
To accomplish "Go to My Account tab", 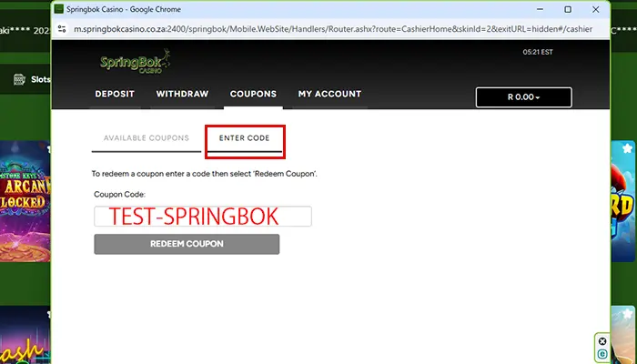I will pyautogui.click(x=329, y=94).
